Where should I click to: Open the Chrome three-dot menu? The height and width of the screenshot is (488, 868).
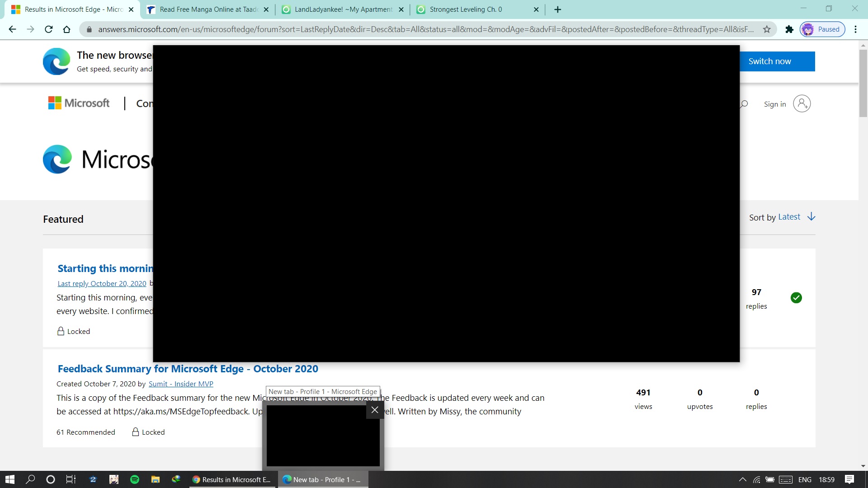(x=855, y=29)
